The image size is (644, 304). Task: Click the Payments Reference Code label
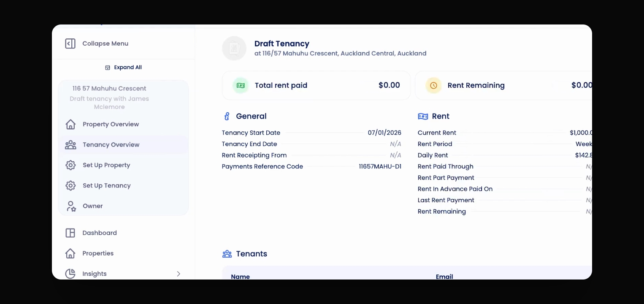coord(262,167)
